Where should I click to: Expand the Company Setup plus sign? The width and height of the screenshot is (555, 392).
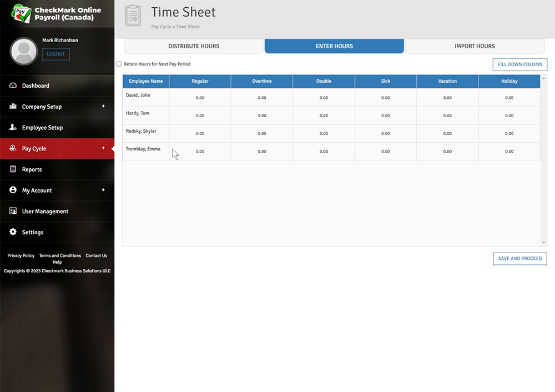tap(103, 106)
